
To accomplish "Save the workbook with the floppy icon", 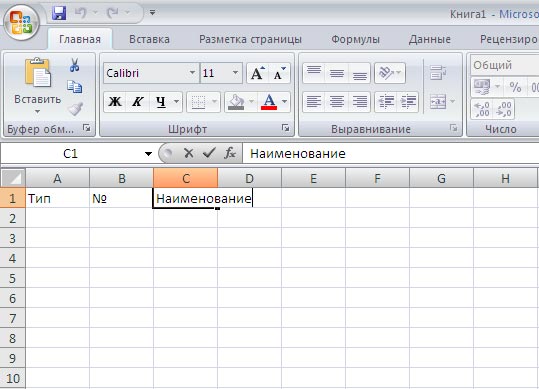I will coord(59,13).
